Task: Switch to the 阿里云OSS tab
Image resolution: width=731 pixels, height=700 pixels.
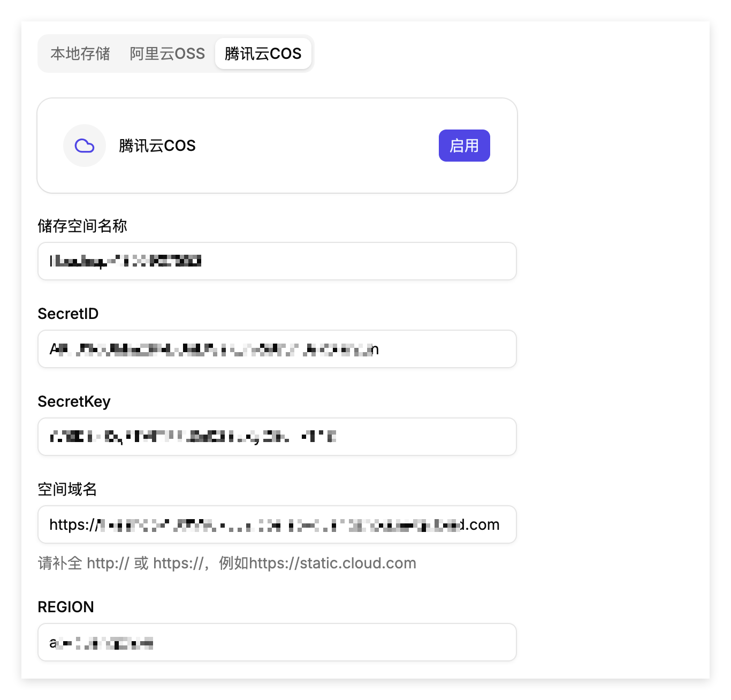Action: pyautogui.click(x=167, y=54)
